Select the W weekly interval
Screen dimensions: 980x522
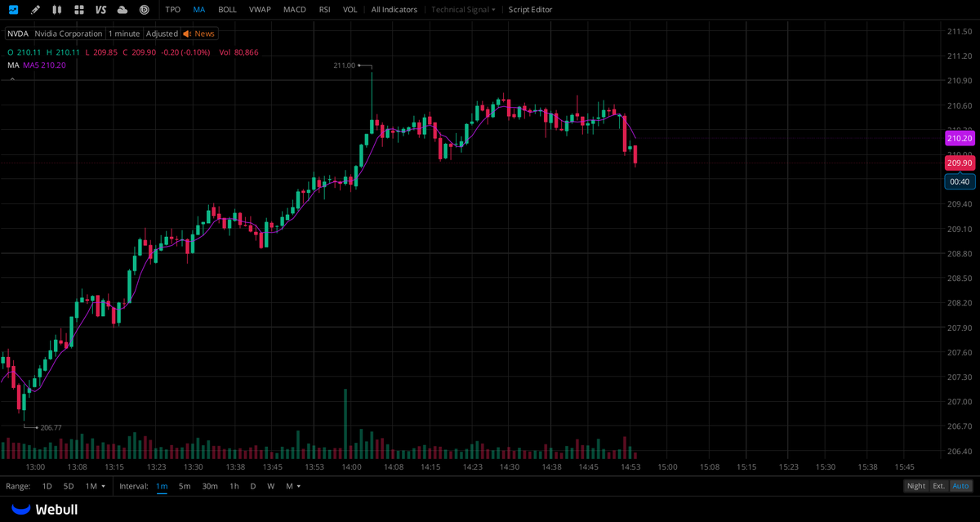click(x=270, y=486)
